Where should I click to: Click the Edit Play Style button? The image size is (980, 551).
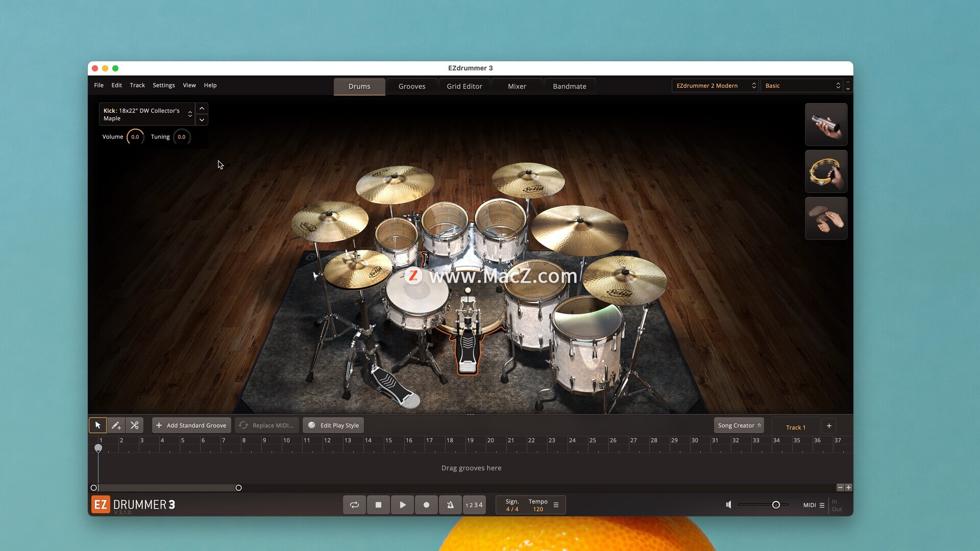coord(333,425)
